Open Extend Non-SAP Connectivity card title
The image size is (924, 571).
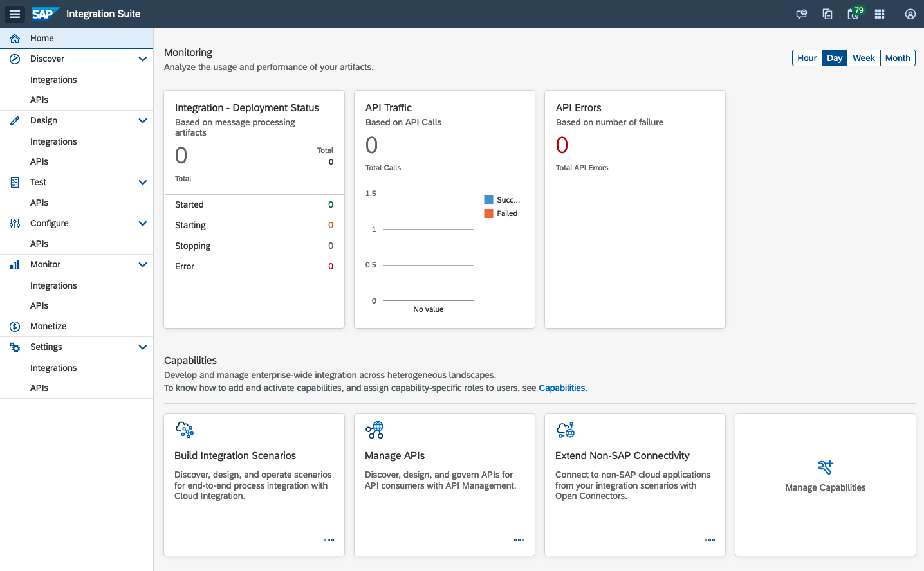(x=622, y=455)
